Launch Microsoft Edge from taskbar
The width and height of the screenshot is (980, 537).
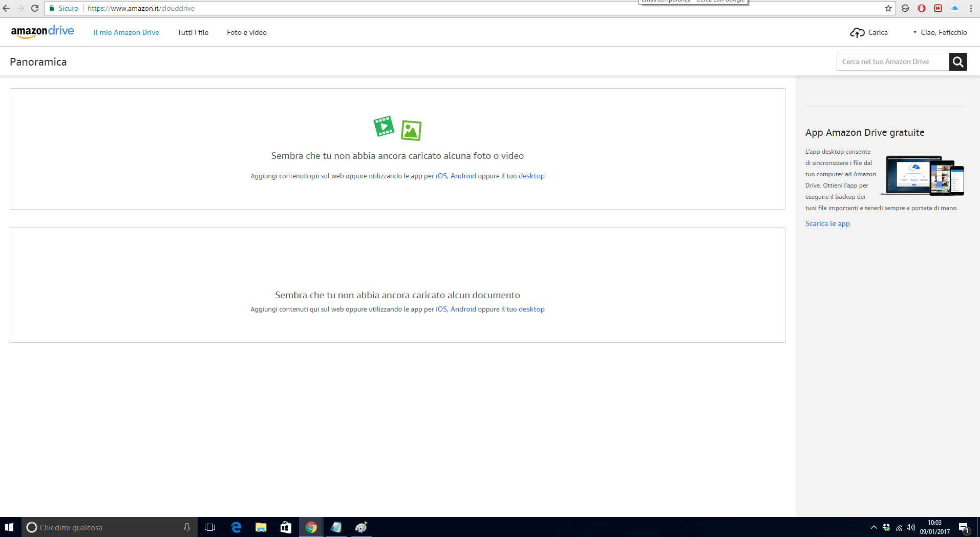pyautogui.click(x=236, y=527)
